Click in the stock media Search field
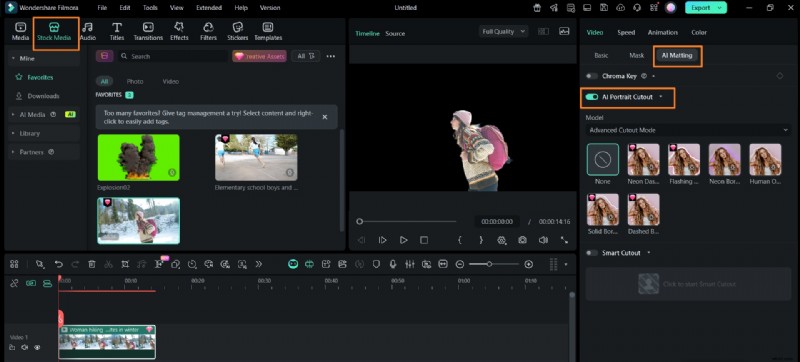Viewport: 800px width, 362px height. (x=173, y=56)
